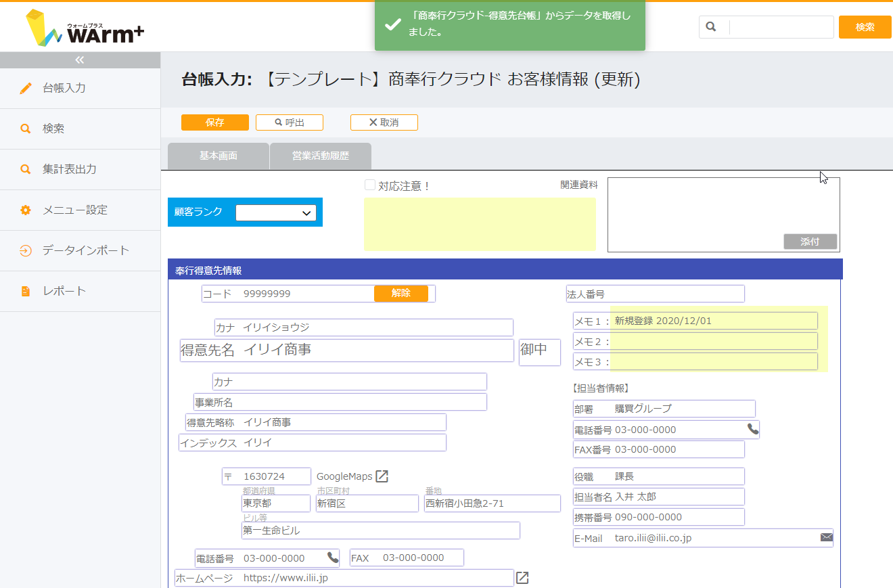Image resolution: width=893 pixels, height=588 pixels.
Task: Click the FAX 03-000-0000 field at bottom
Action: (x=407, y=558)
